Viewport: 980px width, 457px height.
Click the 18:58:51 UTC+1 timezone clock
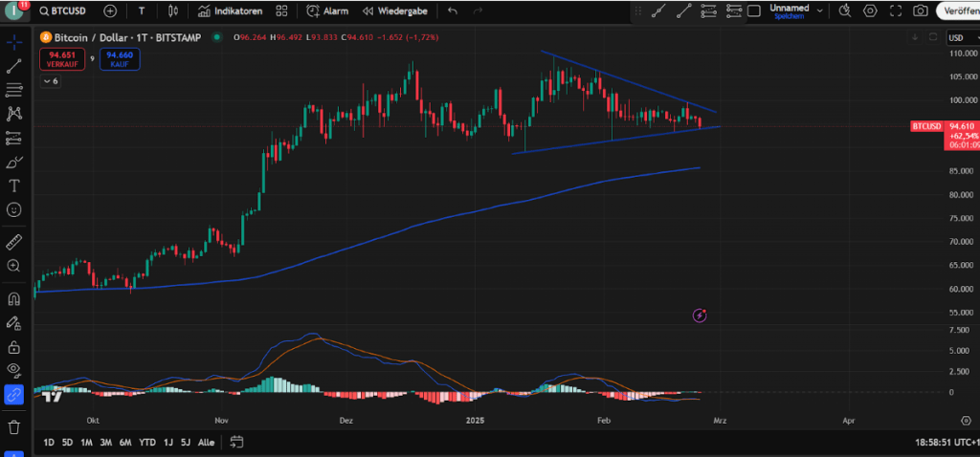click(947, 442)
